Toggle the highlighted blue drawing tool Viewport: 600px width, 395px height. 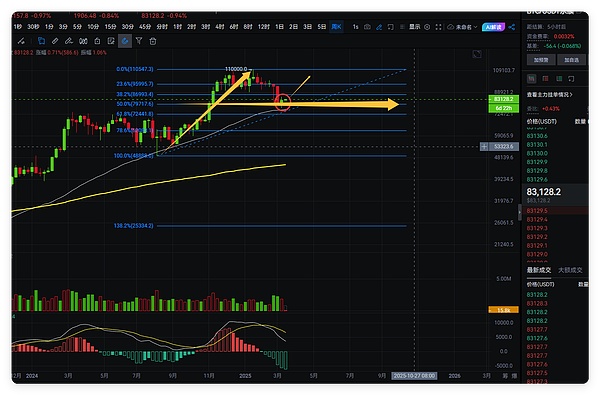[125, 41]
